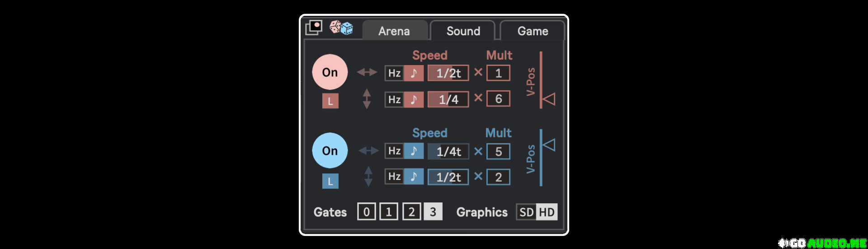Select note sync icon for blue vertical speed

click(x=414, y=177)
